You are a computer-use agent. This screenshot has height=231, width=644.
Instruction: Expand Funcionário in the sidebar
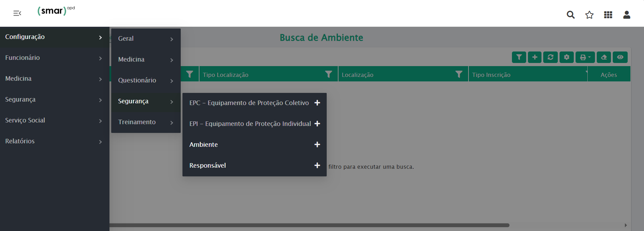click(x=54, y=58)
